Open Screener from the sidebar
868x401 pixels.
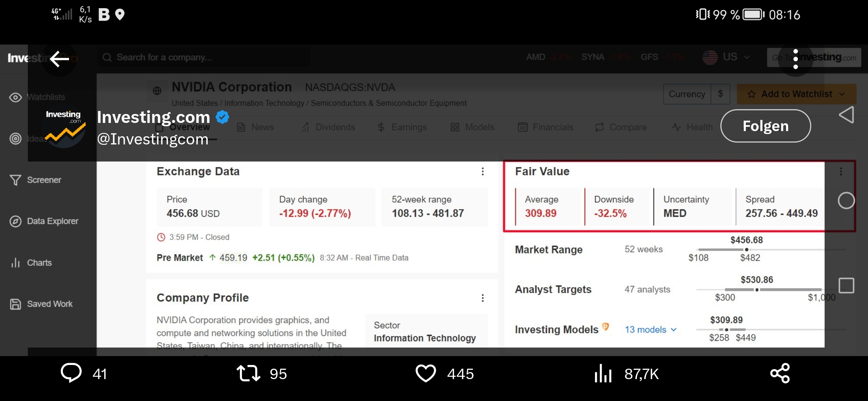pos(44,180)
